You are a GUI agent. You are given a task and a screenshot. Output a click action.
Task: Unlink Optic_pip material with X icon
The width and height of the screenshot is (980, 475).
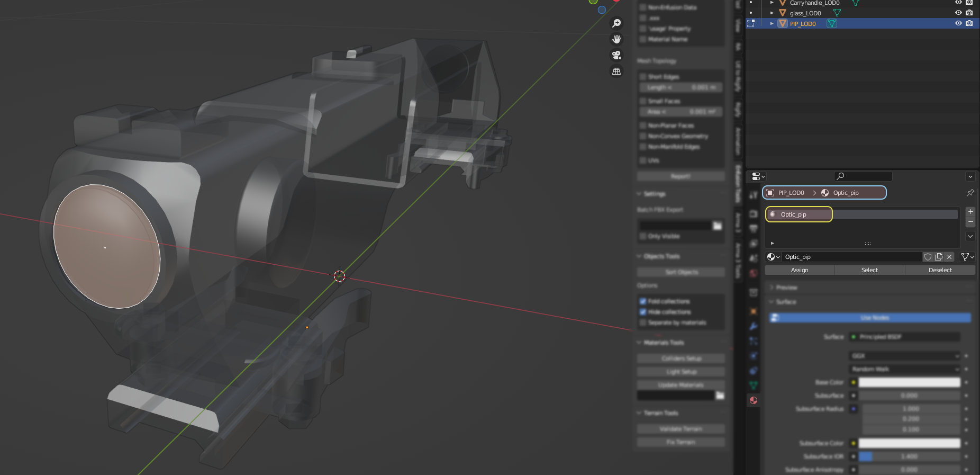coord(950,257)
